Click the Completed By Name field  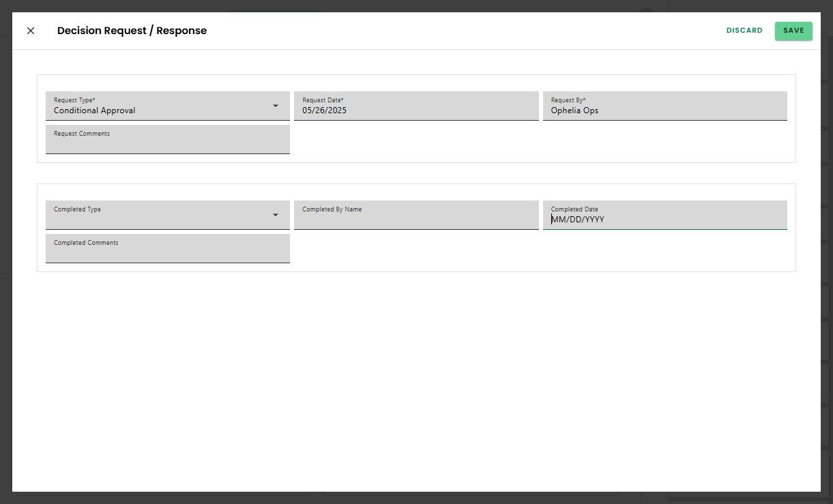(x=416, y=215)
